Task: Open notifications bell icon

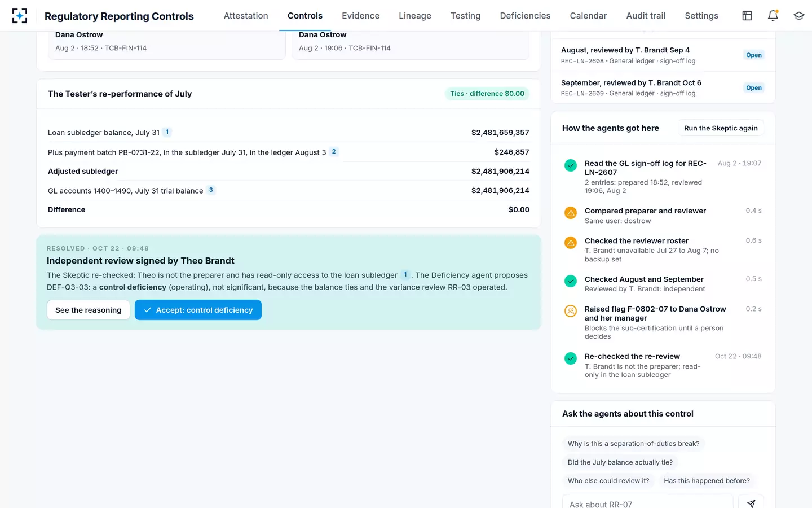Action: [773, 16]
